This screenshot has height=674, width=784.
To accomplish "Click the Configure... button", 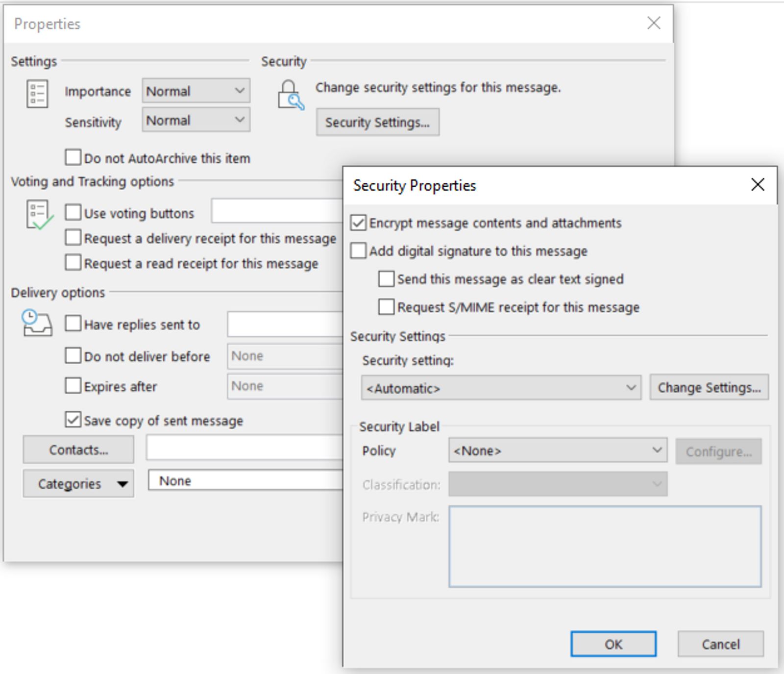I will pos(718,451).
